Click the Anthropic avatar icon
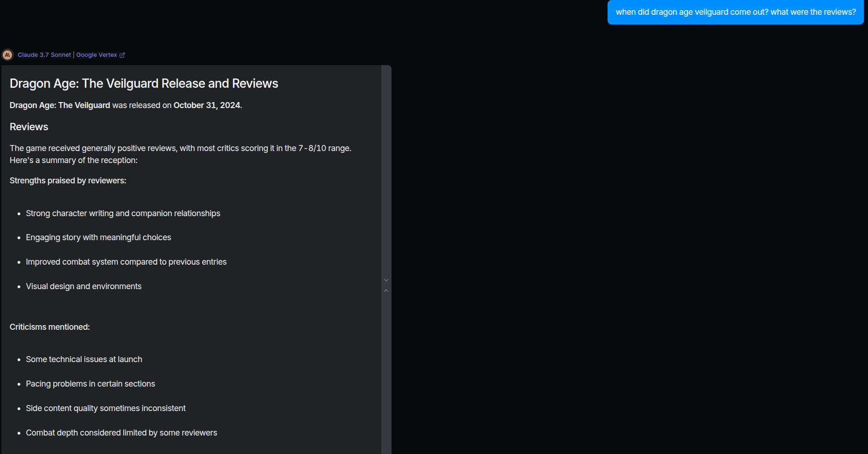 pyautogui.click(x=7, y=55)
